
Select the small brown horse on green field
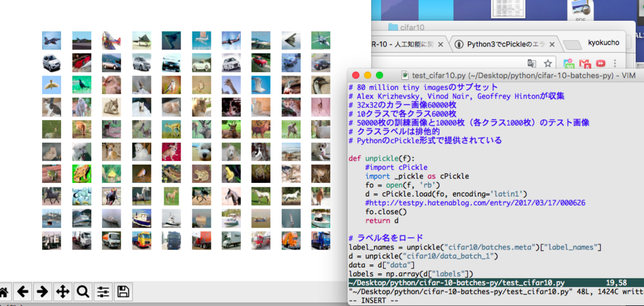(x=171, y=195)
